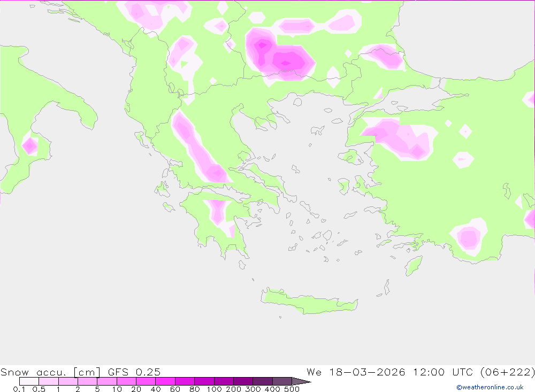
Task: Select the 100–200 cm legend swatch
Action: point(224,381)
